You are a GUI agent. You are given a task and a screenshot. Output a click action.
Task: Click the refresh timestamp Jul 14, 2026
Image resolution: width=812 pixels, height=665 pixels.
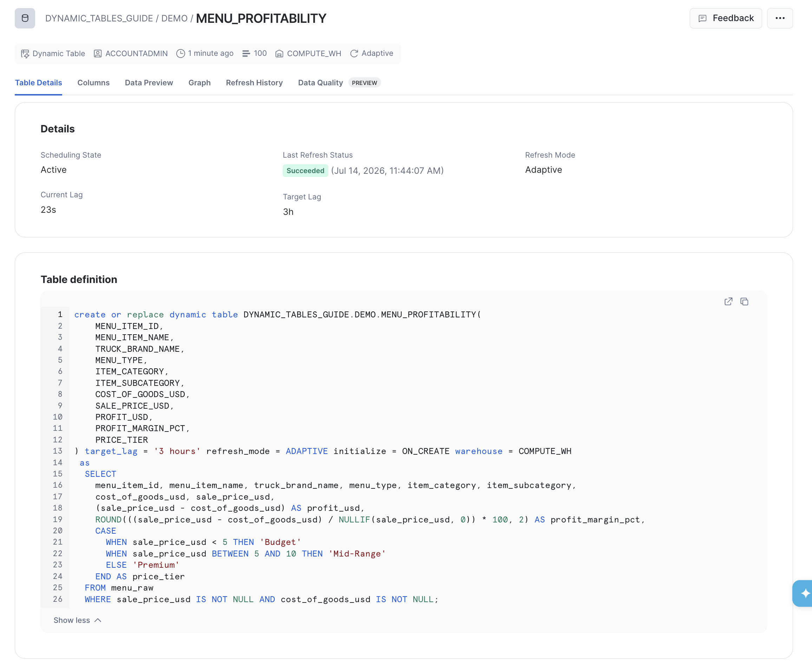click(x=387, y=171)
